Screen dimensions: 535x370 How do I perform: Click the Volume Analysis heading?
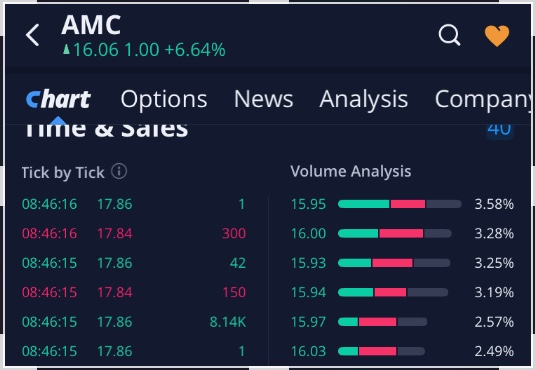351,171
